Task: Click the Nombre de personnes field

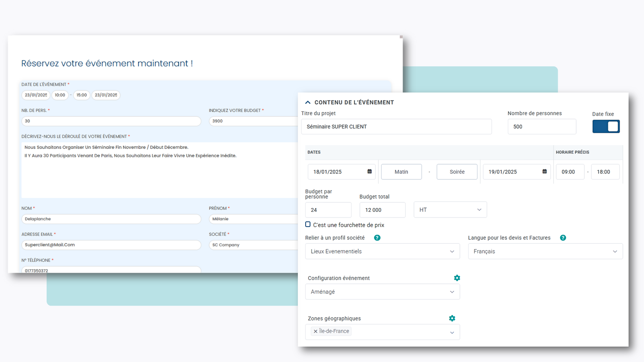Action: click(x=542, y=127)
